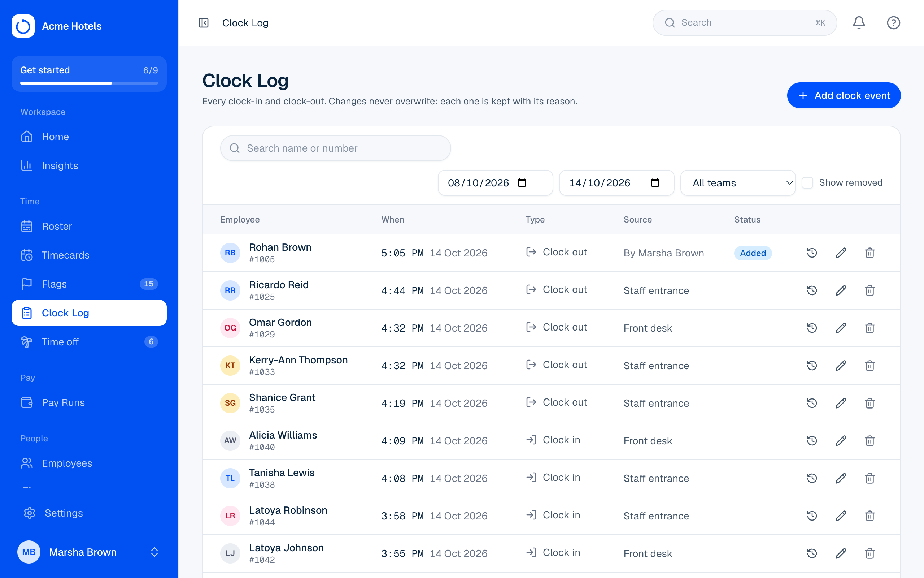
Task: Delete Alicia Williams' clock event
Action: coord(870,441)
